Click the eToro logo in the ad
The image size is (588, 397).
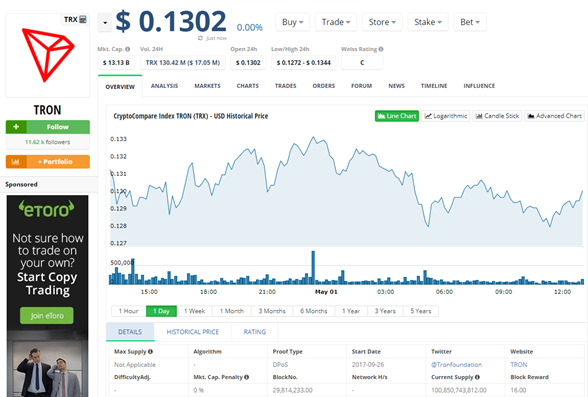[x=46, y=209]
